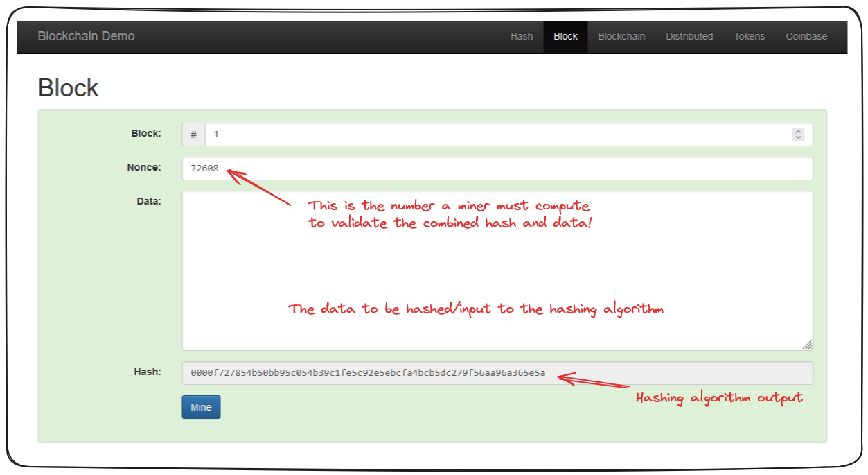Screen dimensions: 868x475
Task: Increment block number with up arrow
Action: coord(799,132)
